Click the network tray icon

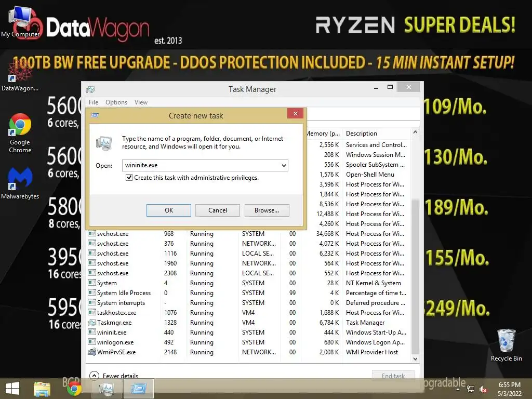pos(471,389)
